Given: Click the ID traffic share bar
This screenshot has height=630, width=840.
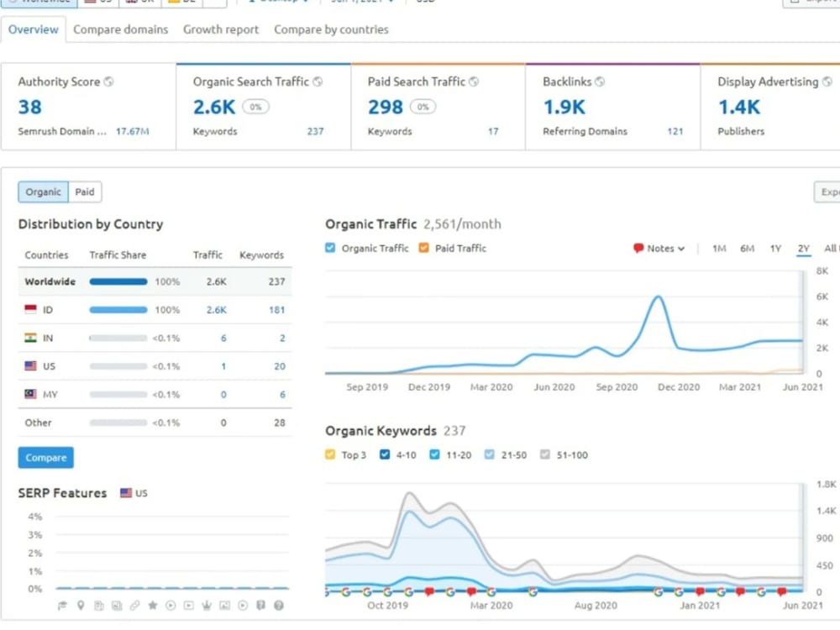Looking at the screenshot, I should pos(118,310).
